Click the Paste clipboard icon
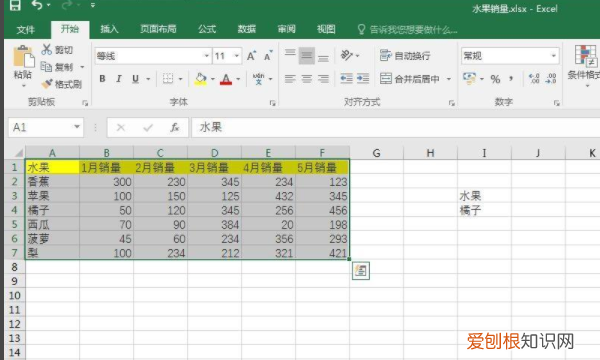This screenshot has height=360, width=600. tap(23, 57)
